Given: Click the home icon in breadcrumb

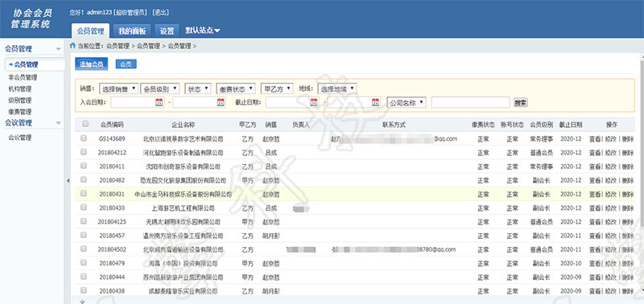Looking at the screenshot, I should [x=72, y=46].
